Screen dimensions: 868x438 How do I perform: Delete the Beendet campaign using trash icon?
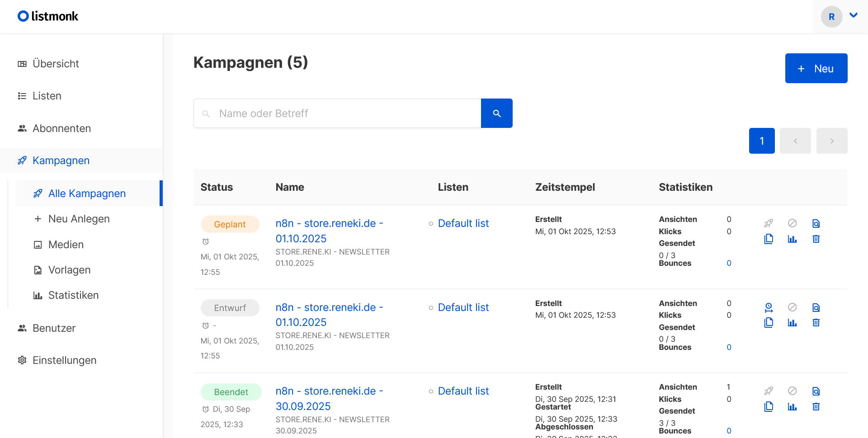point(816,406)
